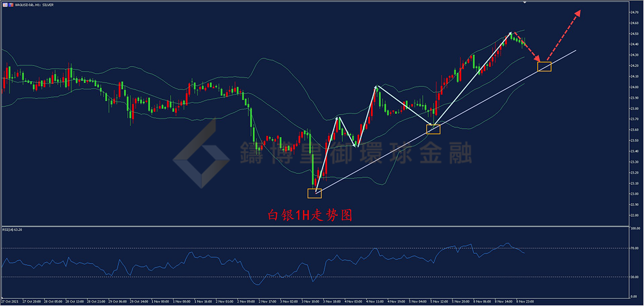The height and width of the screenshot is (306, 644).
Task: Select the orange rectangle on the trendline middle
Action: click(x=433, y=129)
